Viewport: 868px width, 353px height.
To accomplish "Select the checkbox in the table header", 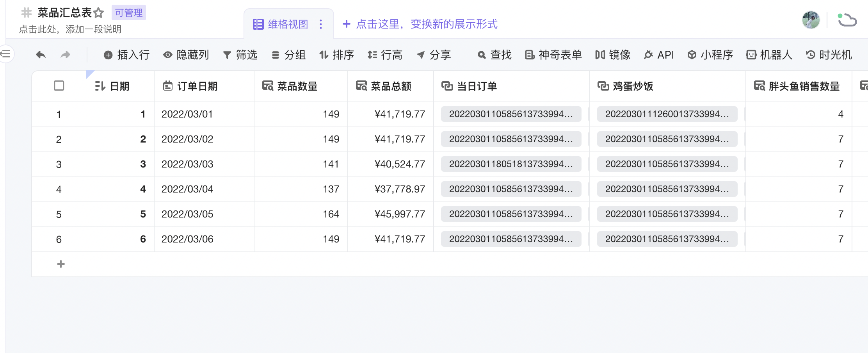I will [59, 86].
